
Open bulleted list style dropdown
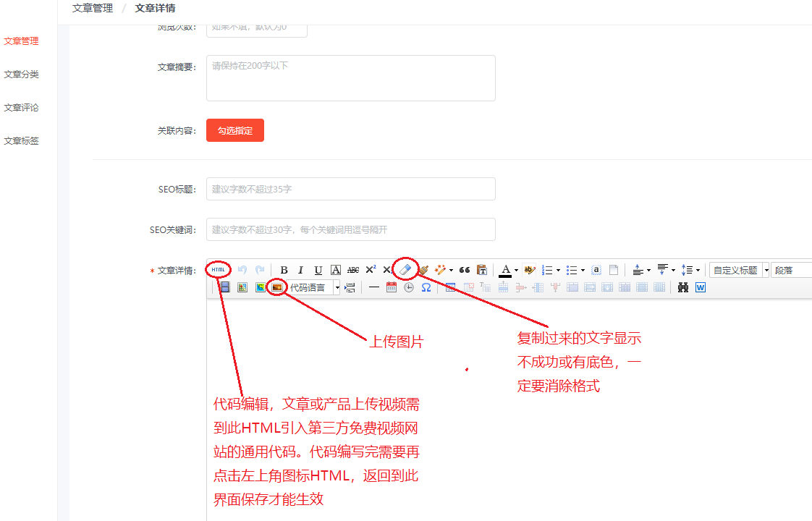coord(583,271)
